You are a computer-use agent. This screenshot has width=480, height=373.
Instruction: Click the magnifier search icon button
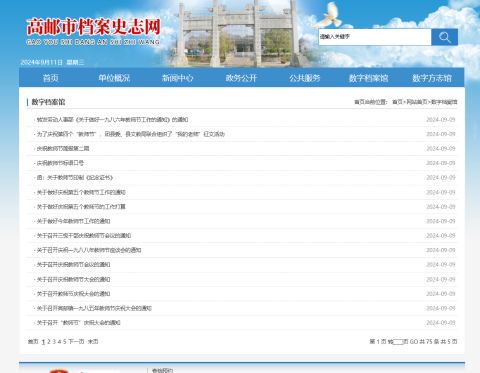[444, 37]
